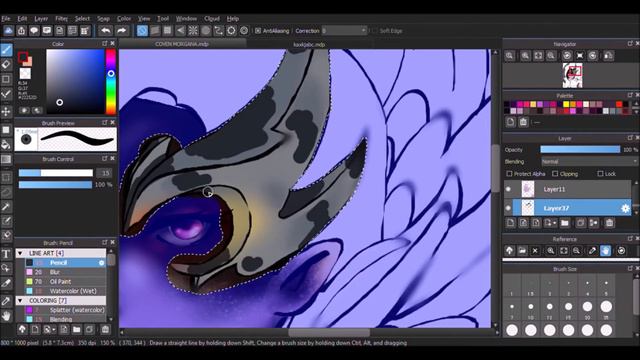
Task: Zoom in using the Navigator zoom-in icon
Action: [525, 56]
